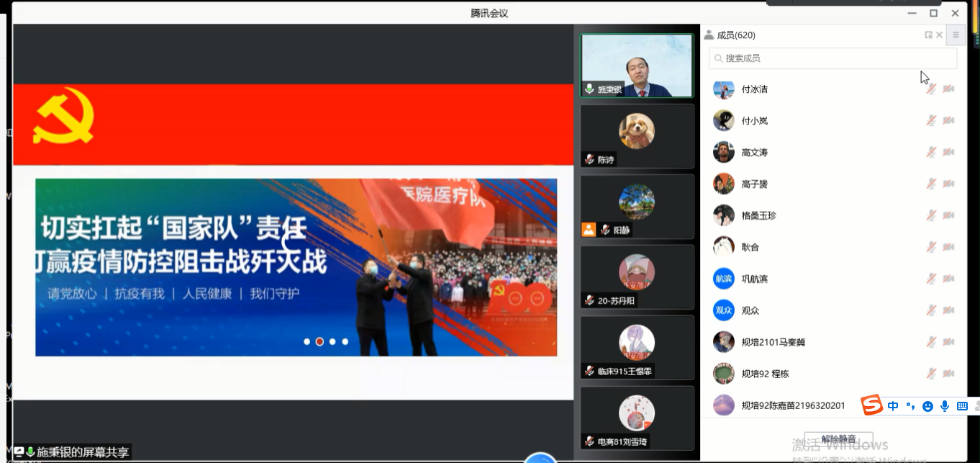The width and height of the screenshot is (980, 463).
Task: Click the muted mic icon for 耿合
Action: (931, 247)
